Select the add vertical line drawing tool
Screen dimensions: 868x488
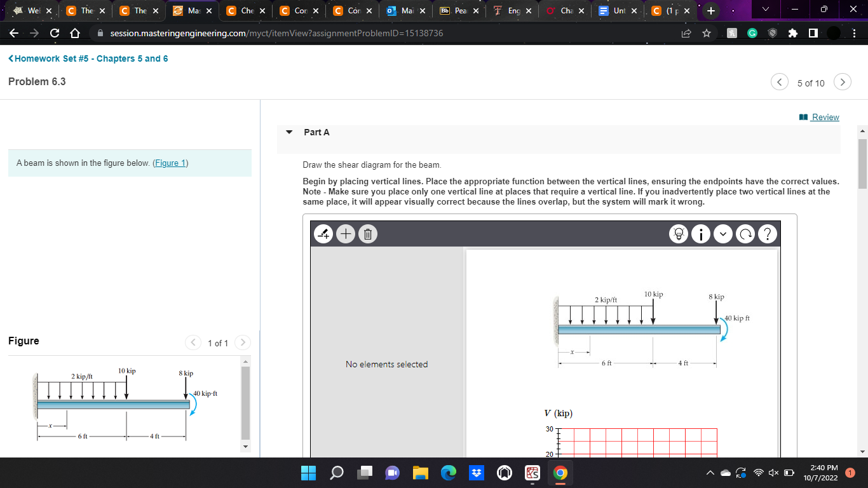(x=324, y=234)
